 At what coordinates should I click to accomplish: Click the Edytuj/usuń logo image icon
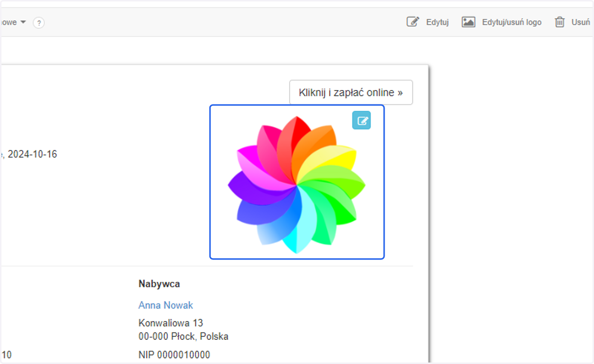coord(468,22)
